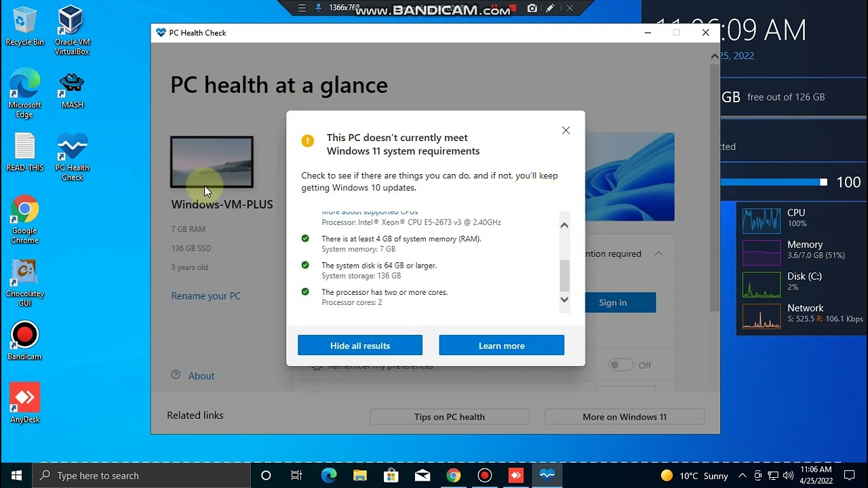Open the READ-THIS text file
This screenshot has width=868, height=488.
[x=24, y=152]
